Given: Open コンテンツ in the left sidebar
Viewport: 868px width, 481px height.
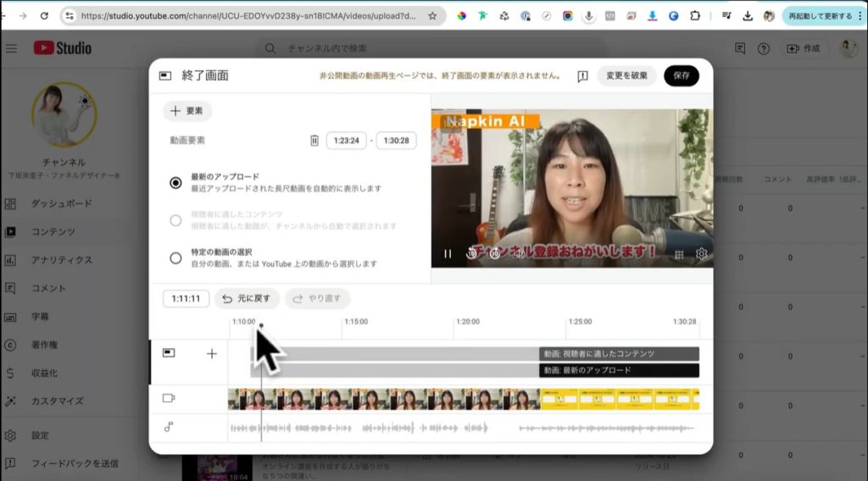Looking at the screenshot, I should click(53, 231).
